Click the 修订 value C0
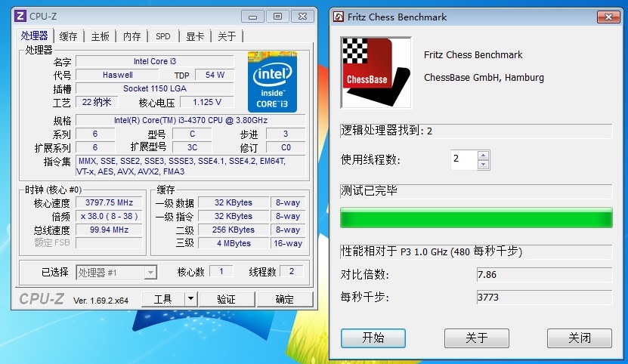Viewport: 628px width, 364px height. click(286, 147)
